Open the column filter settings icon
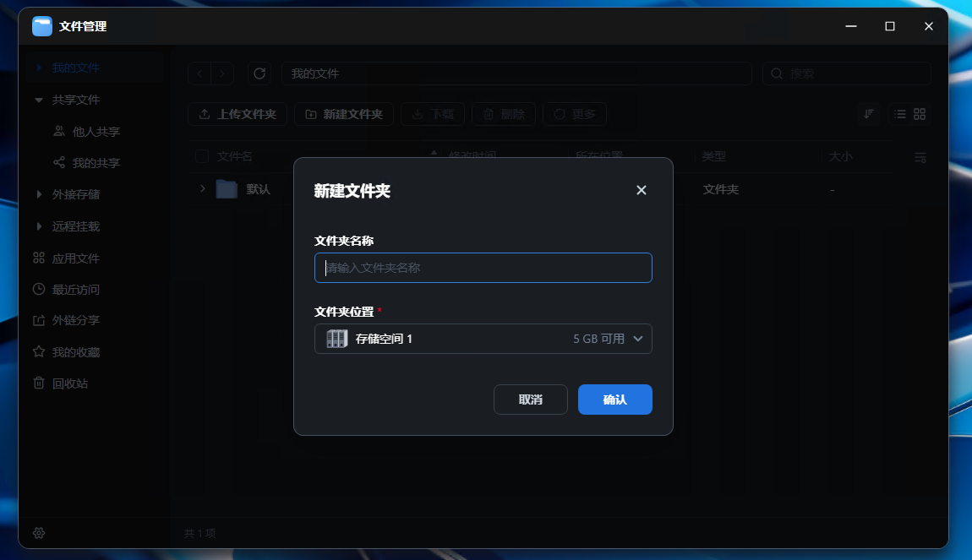 click(x=920, y=157)
